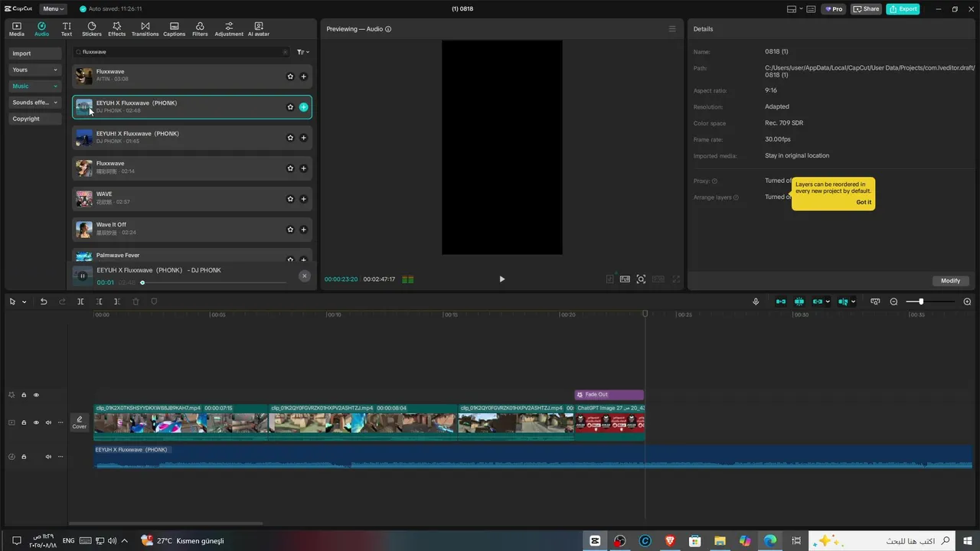Click the fluxxwave search field

click(x=181, y=52)
